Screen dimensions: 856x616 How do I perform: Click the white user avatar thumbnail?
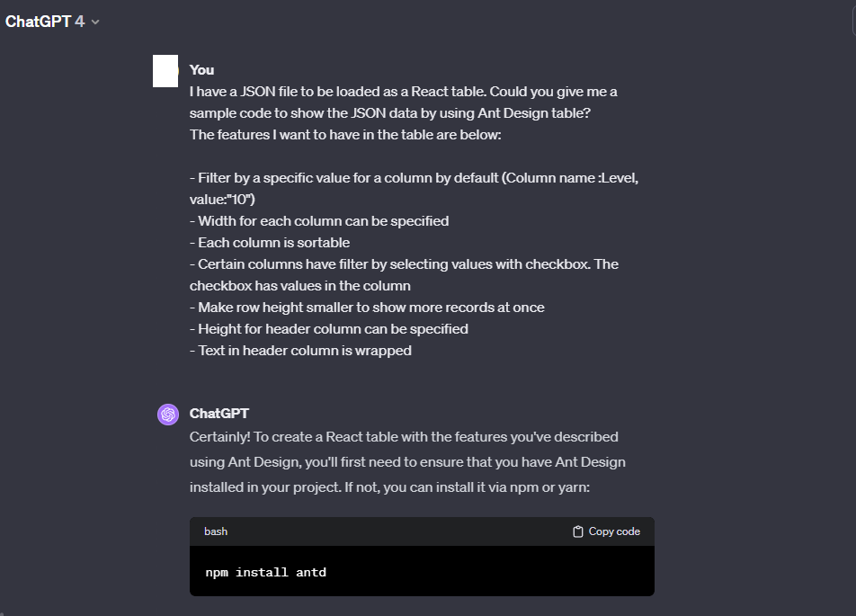165,71
